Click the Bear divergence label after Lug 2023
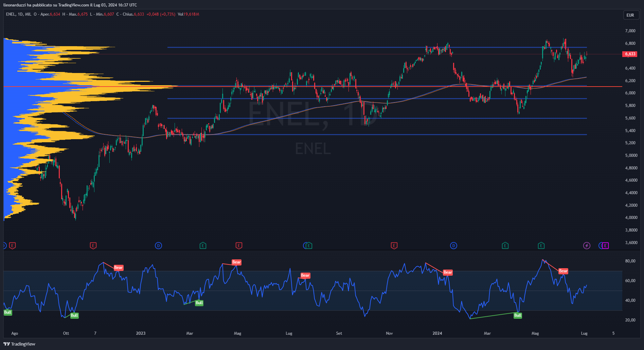This screenshot has width=644, height=350. pos(305,275)
